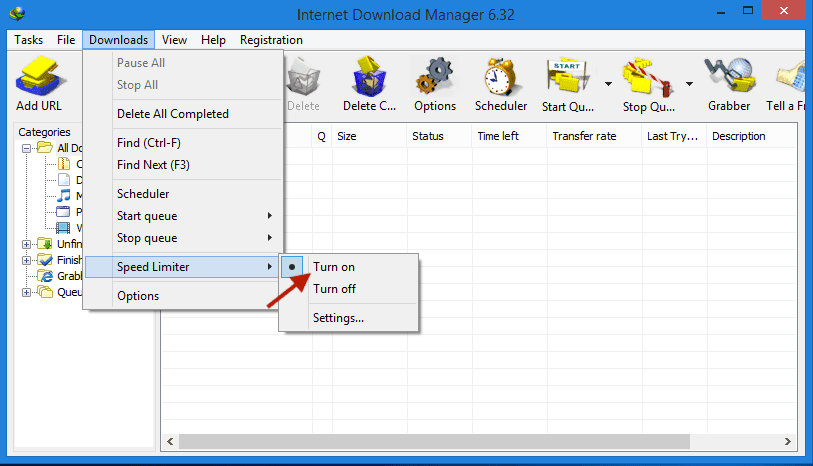Expand the Unfinished tree node
Image resolution: width=813 pixels, height=466 pixels.
pos(26,244)
